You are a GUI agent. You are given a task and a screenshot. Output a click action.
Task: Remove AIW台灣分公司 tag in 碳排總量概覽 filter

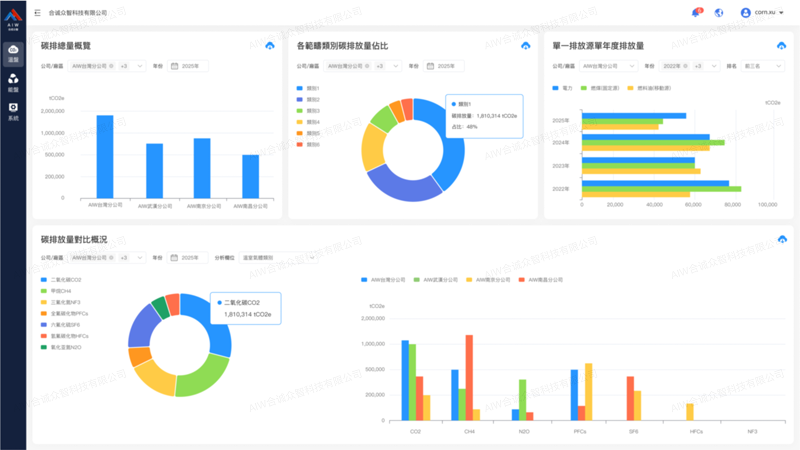tap(111, 66)
